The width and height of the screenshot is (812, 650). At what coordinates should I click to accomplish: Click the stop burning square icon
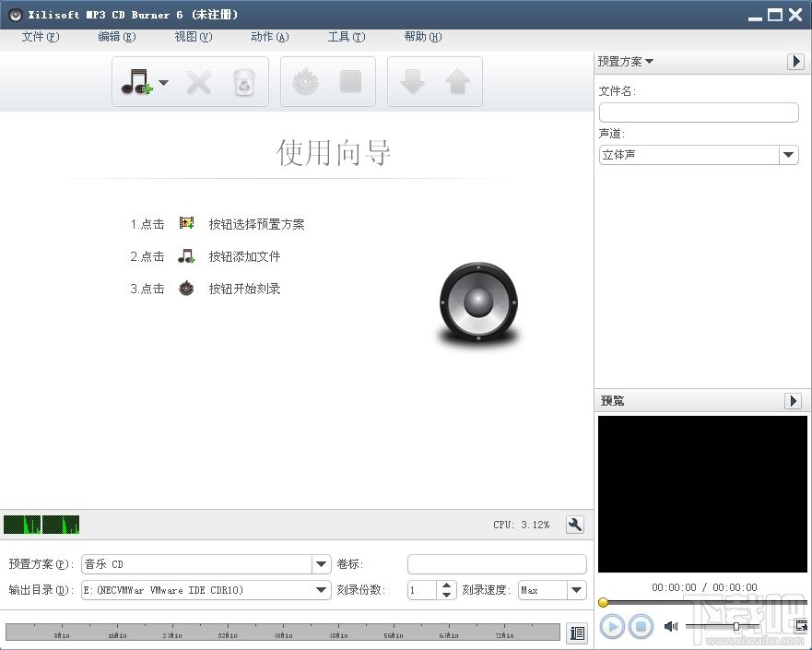(x=350, y=82)
